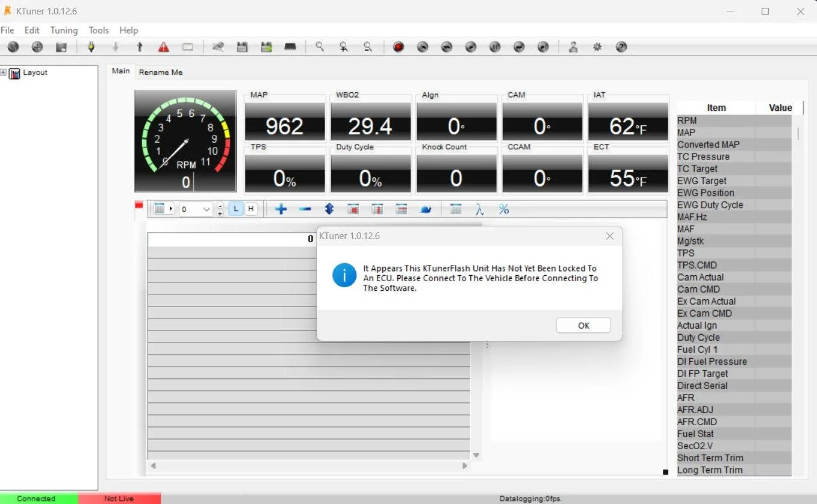
Task: Click the zoom in magnifier icon
Action: pos(344,47)
